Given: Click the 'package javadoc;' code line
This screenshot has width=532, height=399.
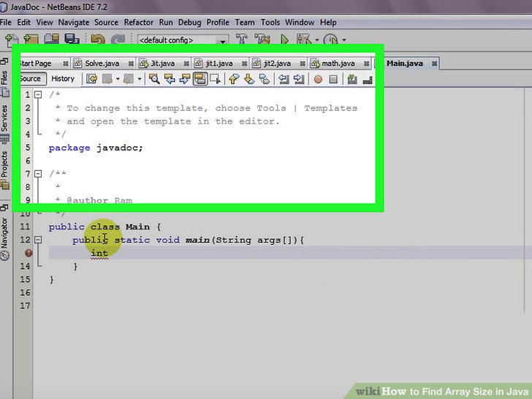Looking at the screenshot, I should click(x=96, y=148).
